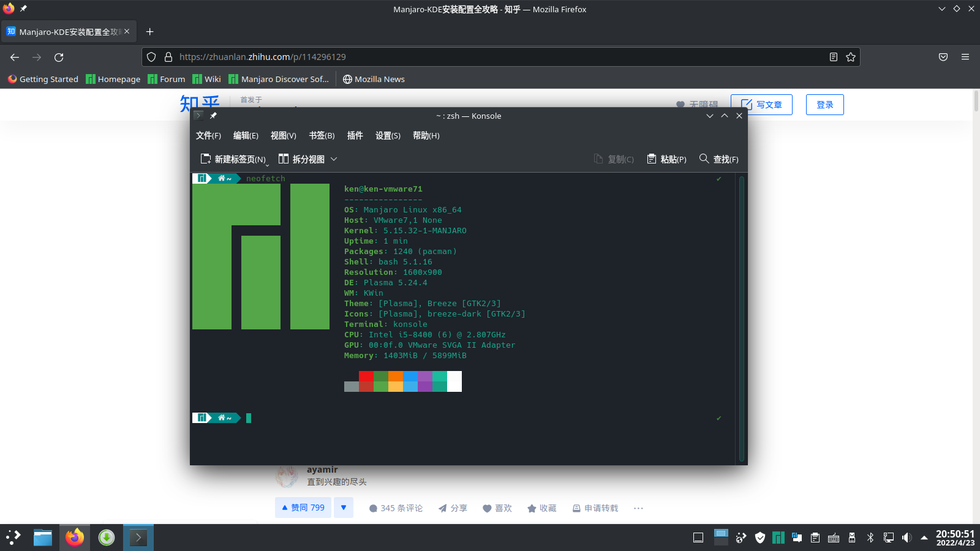Image resolution: width=980 pixels, height=551 pixels.
Task: Open the Konsole 书签(B) menu
Action: [322, 135]
